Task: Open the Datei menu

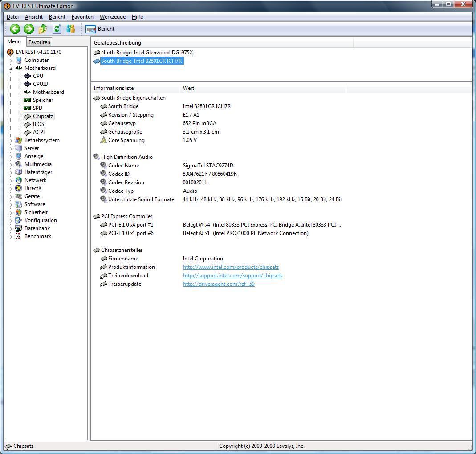Action: [x=13, y=17]
